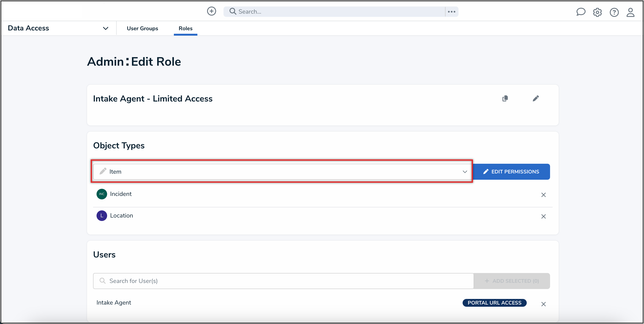
Task: Click the pencil icon to rename role
Action: [x=536, y=98]
